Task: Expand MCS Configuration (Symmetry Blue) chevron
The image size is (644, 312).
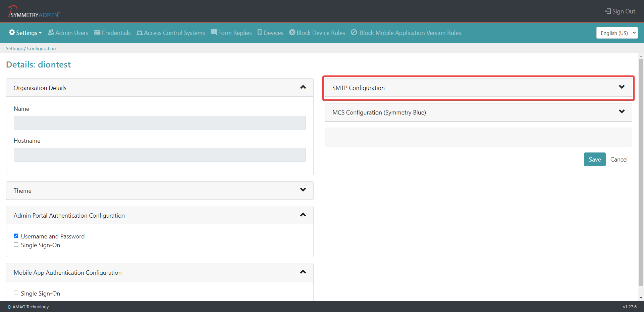Action: coord(622,112)
